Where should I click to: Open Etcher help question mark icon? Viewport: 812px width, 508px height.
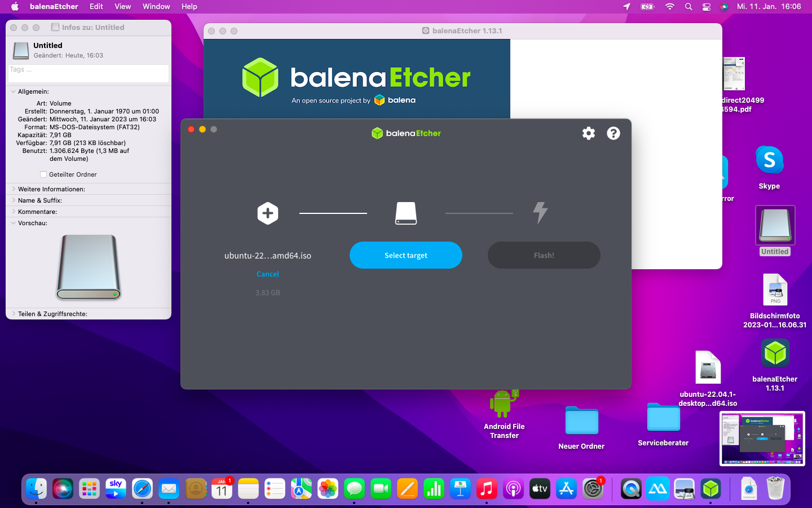click(614, 133)
